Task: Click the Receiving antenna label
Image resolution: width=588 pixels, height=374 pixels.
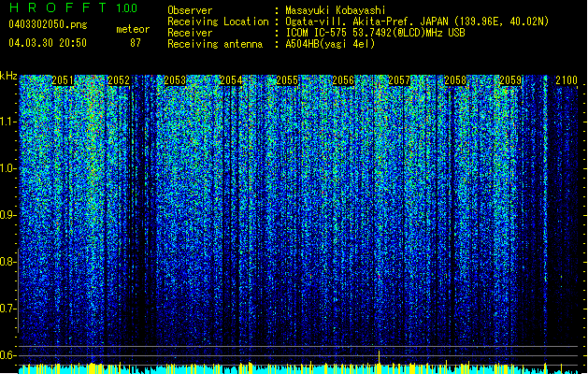Action: (x=215, y=44)
